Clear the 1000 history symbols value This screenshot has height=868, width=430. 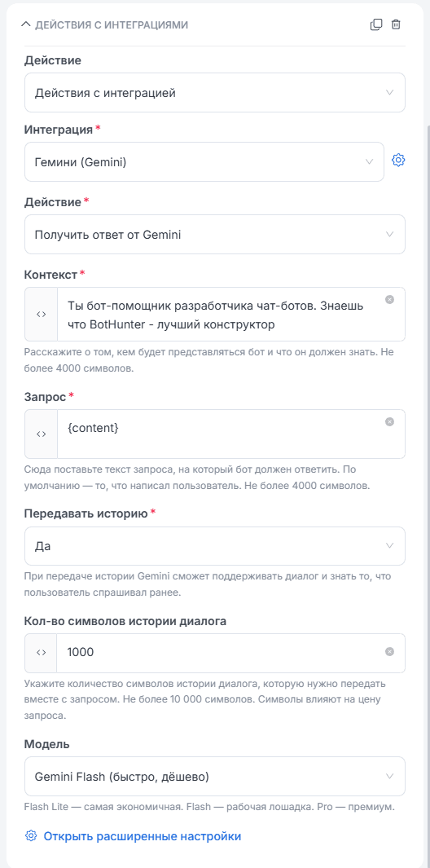point(389,652)
